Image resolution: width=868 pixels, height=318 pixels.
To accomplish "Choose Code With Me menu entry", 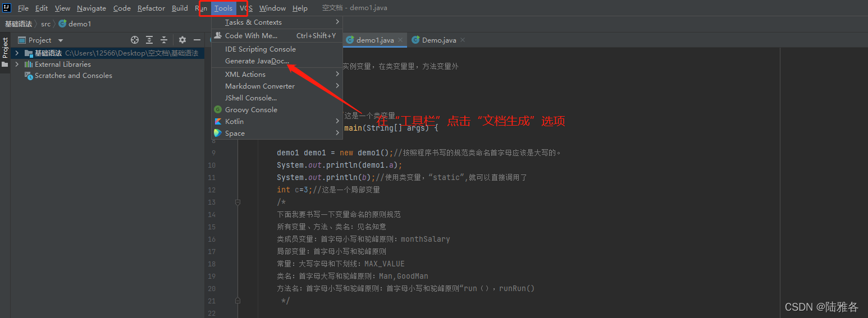I will [277, 35].
